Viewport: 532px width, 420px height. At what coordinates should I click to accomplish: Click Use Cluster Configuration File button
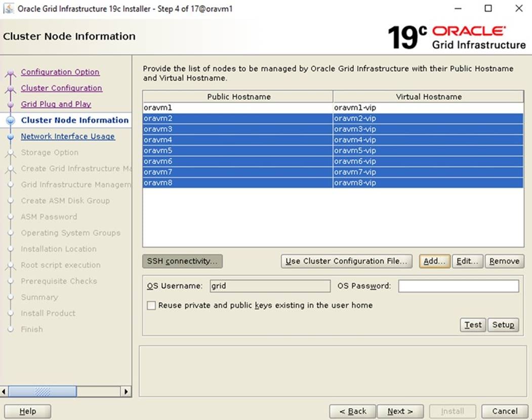coord(346,261)
